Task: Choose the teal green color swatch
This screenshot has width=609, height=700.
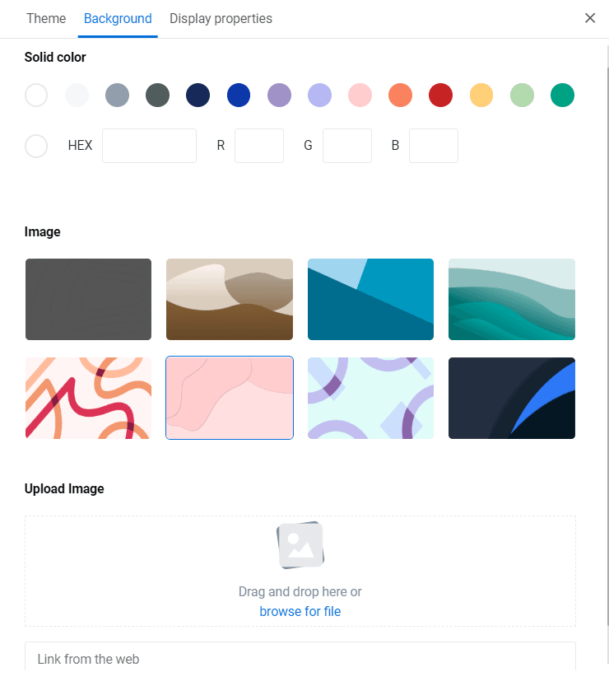Action: [562, 95]
